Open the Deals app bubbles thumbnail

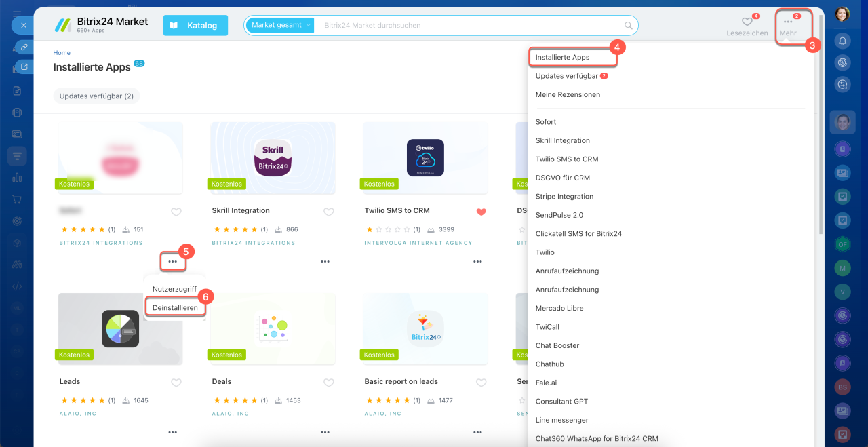[x=273, y=328]
